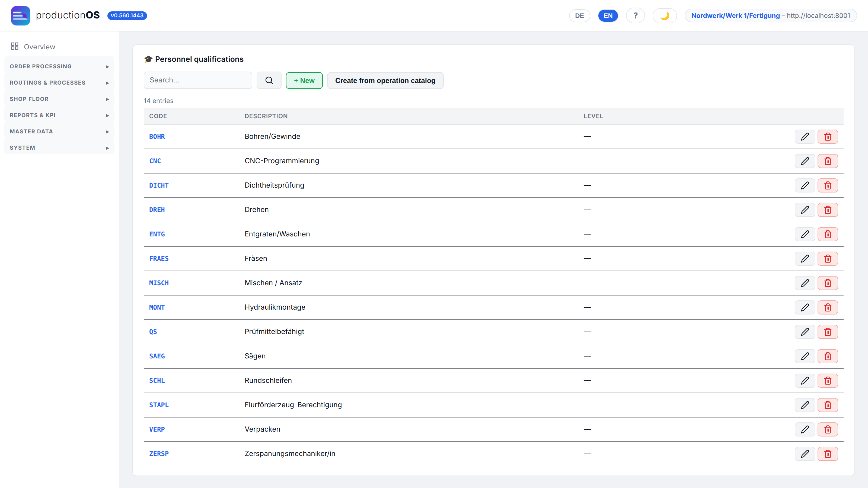Delete the ZERSP entry via trash icon
This screenshot has width=868, height=488.
click(828, 454)
